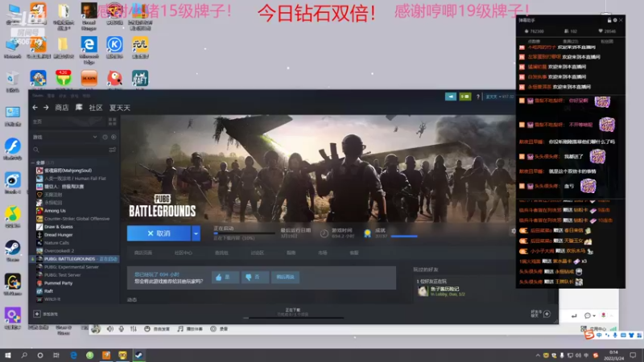Screen dimensions: 644x362
Task: Collapse the 全部 games list
Action: tap(33, 162)
